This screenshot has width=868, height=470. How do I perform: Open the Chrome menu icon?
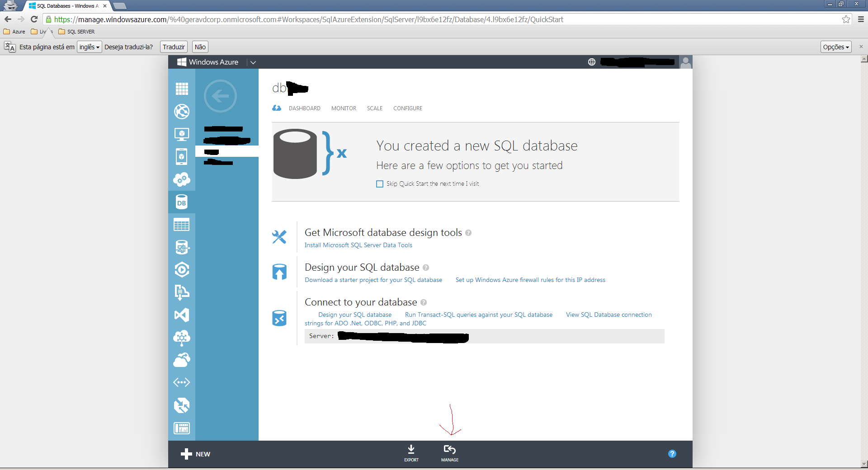point(861,19)
